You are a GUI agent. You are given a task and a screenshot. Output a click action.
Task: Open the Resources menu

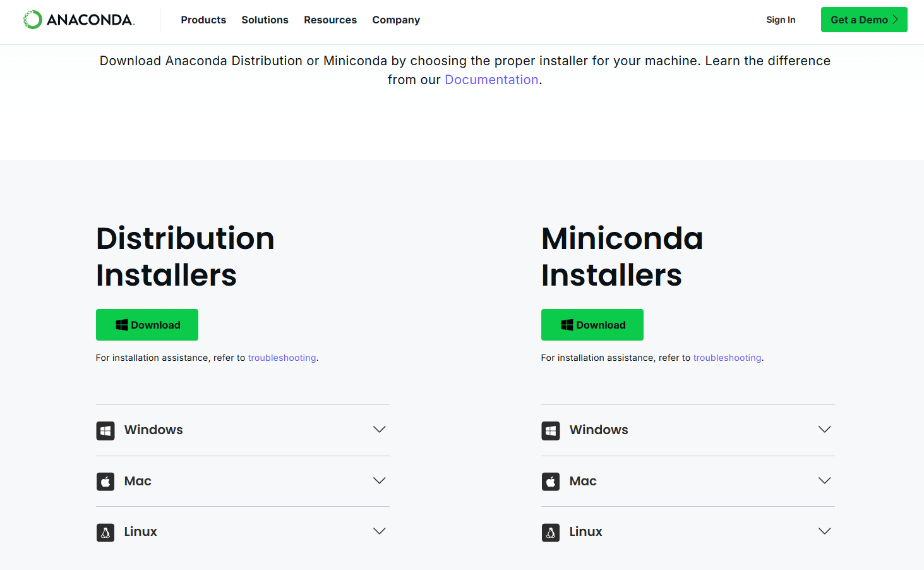coord(330,20)
